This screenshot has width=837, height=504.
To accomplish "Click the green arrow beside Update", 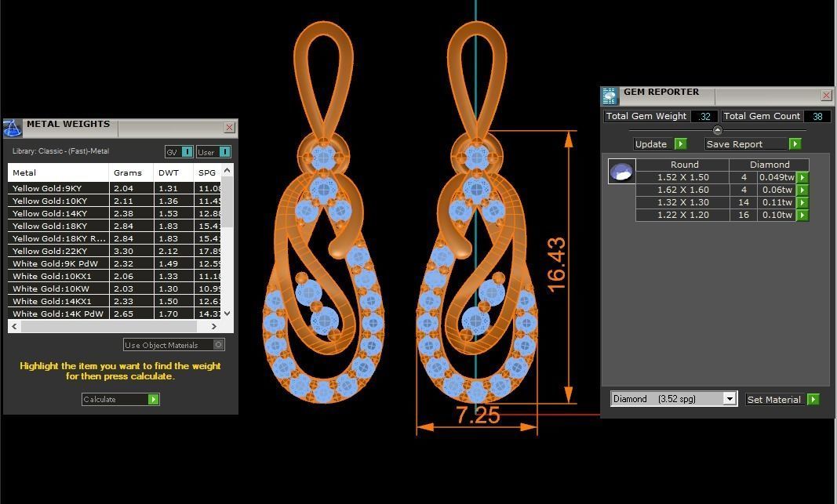I will 681,144.
